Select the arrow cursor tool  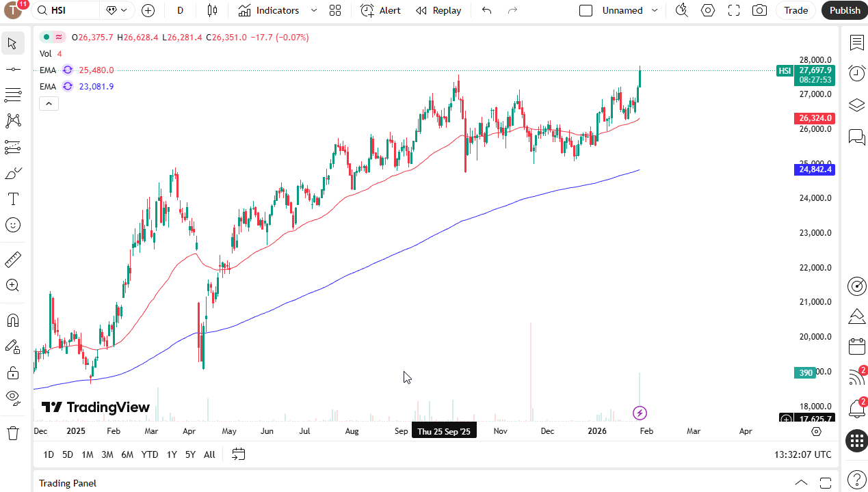(12, 44)
